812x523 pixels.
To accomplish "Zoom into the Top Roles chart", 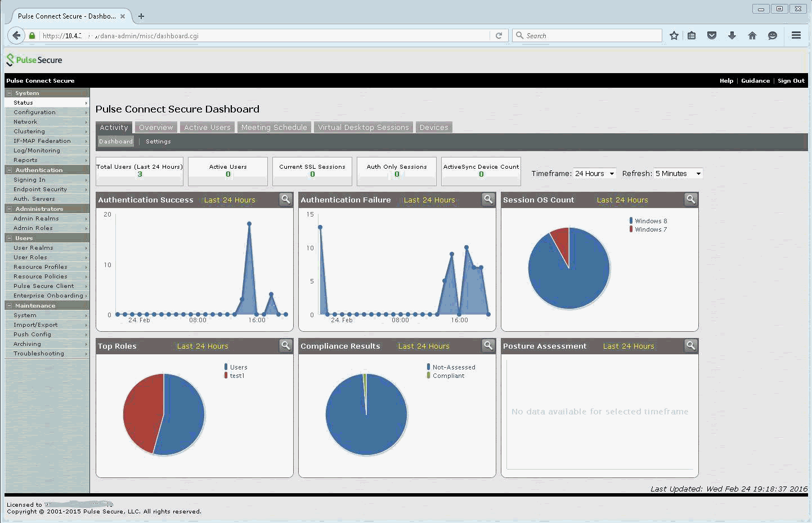I will point(286,345).
